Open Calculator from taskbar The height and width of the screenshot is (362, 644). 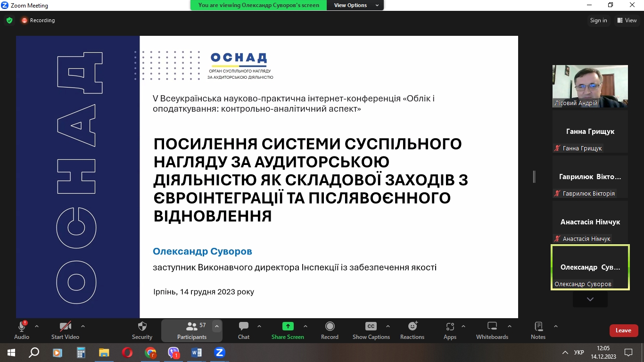point(81,353)
